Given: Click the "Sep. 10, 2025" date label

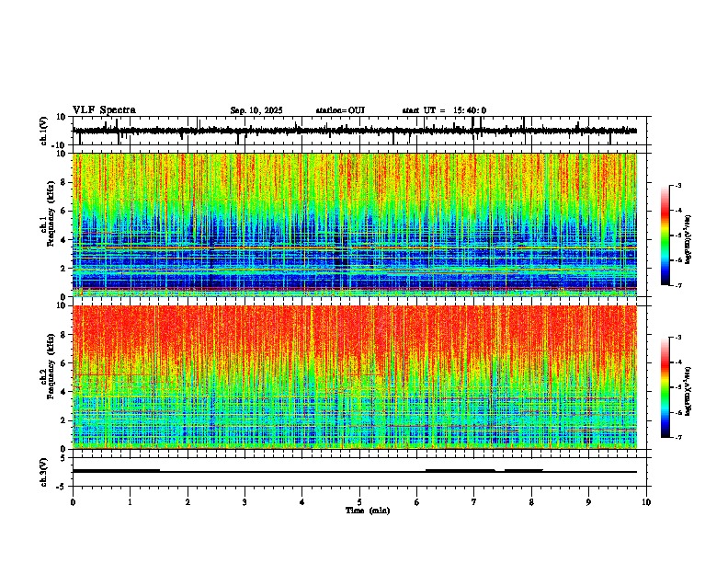Looking at the screenshot, I should pyautogui.click(x=256, y=110).
